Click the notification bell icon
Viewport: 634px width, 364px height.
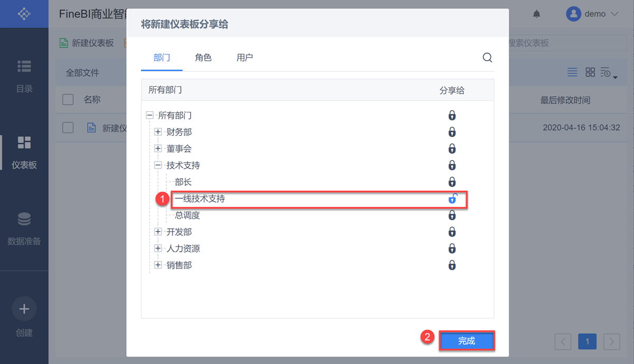pyautogui.click(x=537, y=14)
